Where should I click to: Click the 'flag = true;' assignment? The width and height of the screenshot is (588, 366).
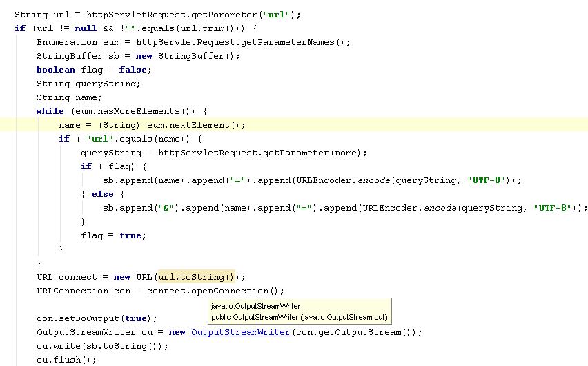pyautogui.click(x=113, y=235)
